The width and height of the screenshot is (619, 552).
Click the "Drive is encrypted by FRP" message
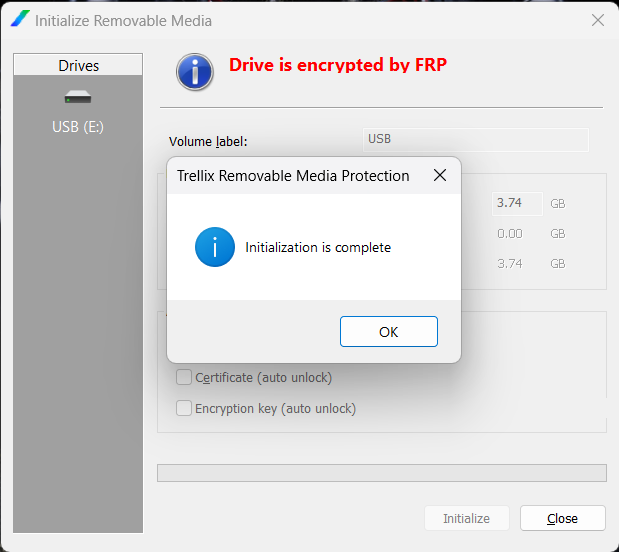click(x=338, y=66)
